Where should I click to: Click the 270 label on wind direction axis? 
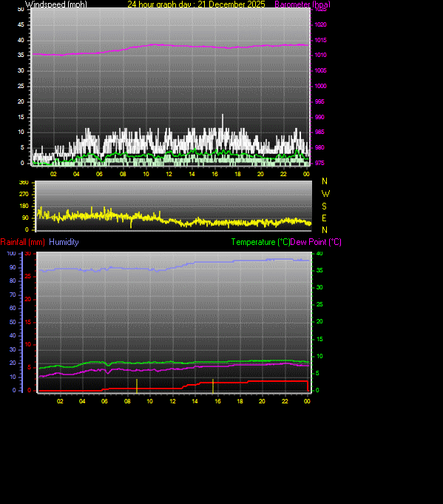[24, 194]
